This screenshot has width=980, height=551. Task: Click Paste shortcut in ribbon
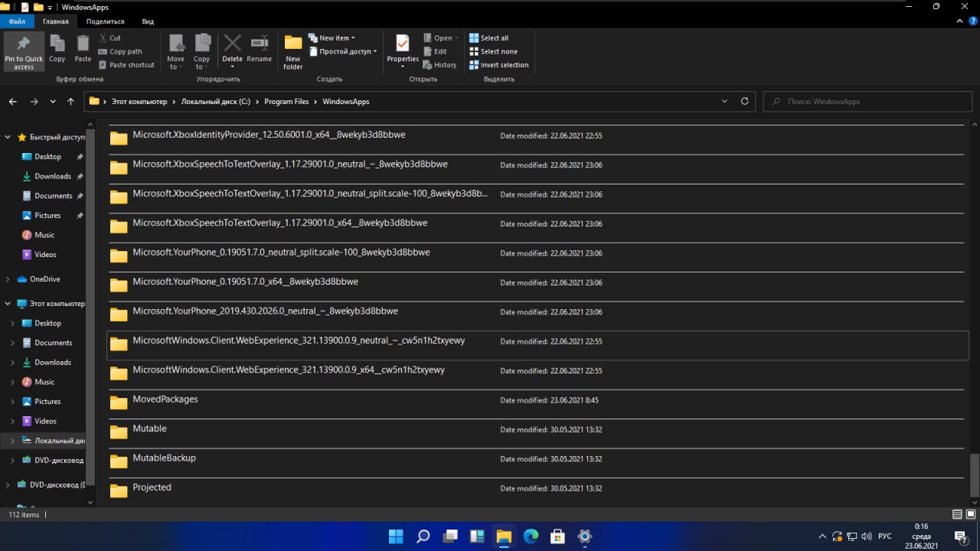(126, 65)
